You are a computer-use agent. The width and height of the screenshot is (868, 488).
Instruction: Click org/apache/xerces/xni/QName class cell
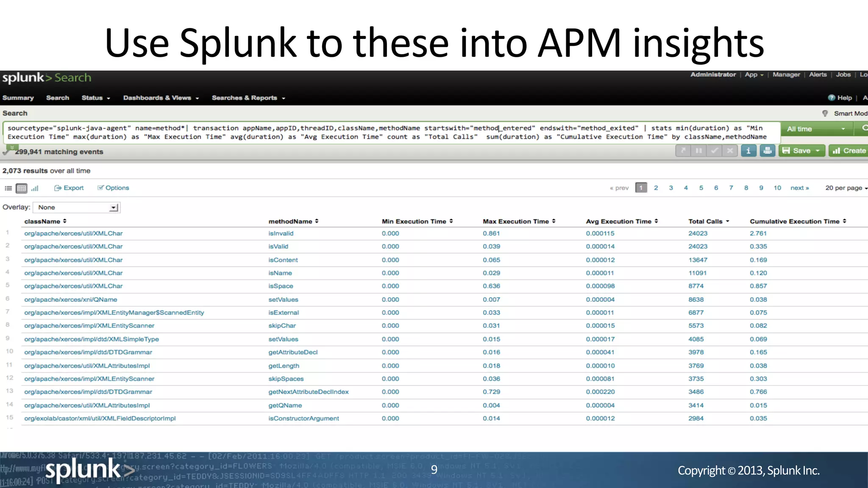pos(70,299)
